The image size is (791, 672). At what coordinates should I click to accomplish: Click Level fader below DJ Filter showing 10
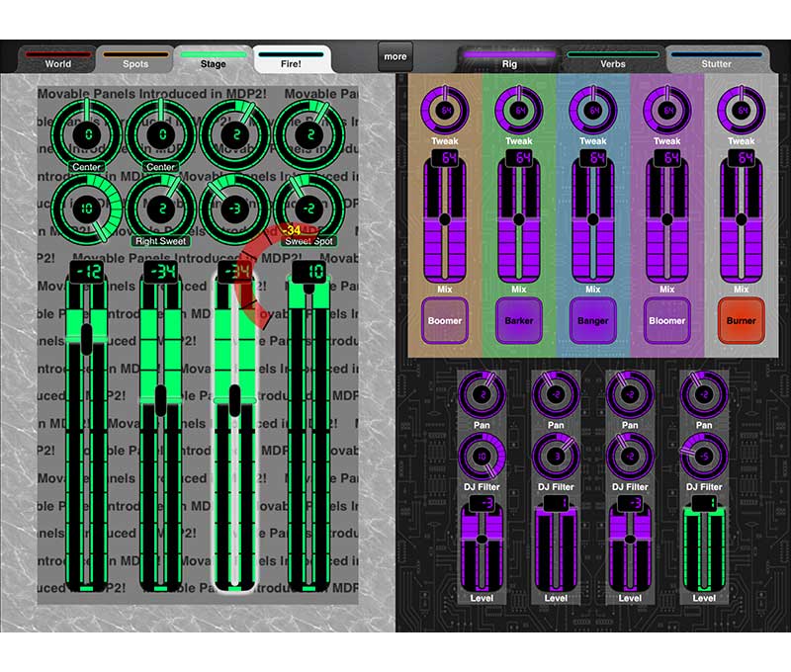click(482, 544)
